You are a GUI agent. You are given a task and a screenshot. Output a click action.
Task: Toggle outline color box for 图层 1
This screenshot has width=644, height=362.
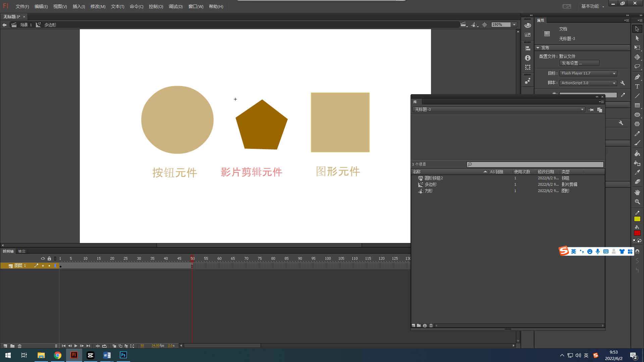click(x=55, y=266)
